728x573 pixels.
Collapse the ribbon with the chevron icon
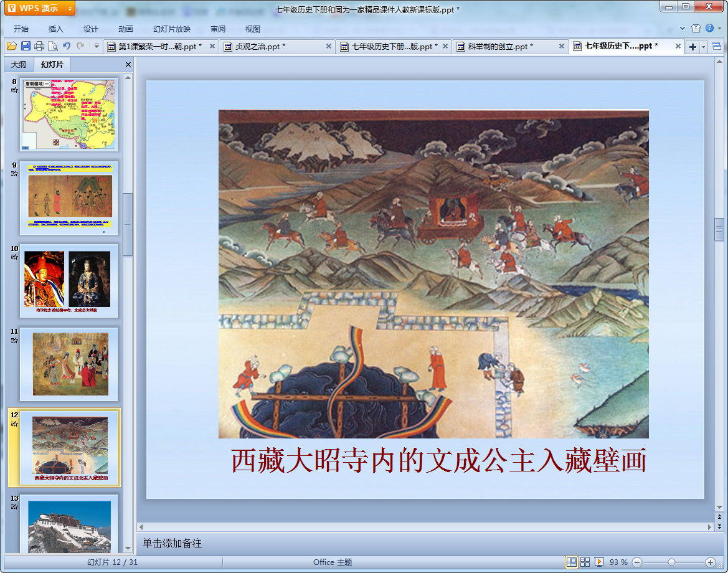click(682, 28)
